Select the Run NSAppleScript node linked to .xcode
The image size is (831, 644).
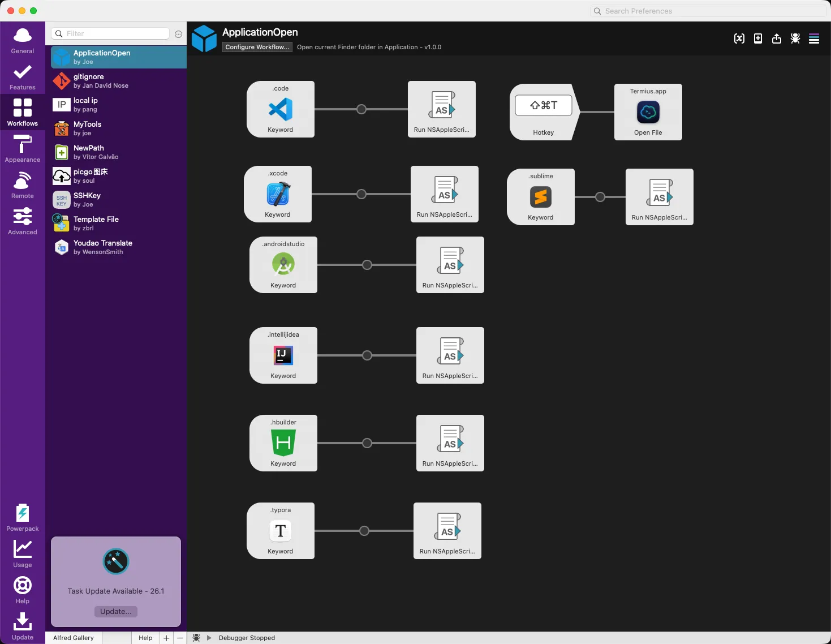click(445, 194)
